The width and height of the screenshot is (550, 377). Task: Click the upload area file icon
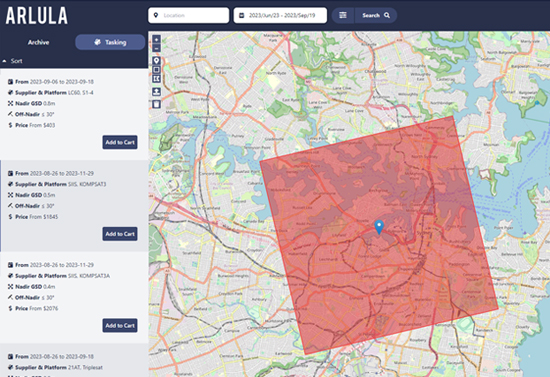point(156,92)
